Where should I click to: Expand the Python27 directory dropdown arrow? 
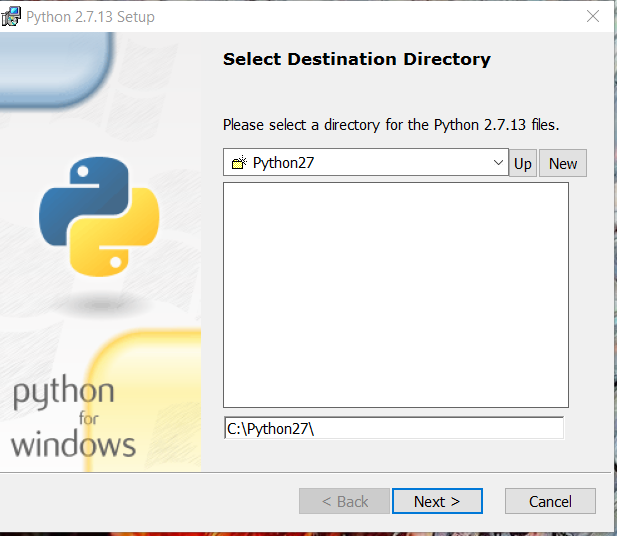pyautogui.click(x=498, y=162)
